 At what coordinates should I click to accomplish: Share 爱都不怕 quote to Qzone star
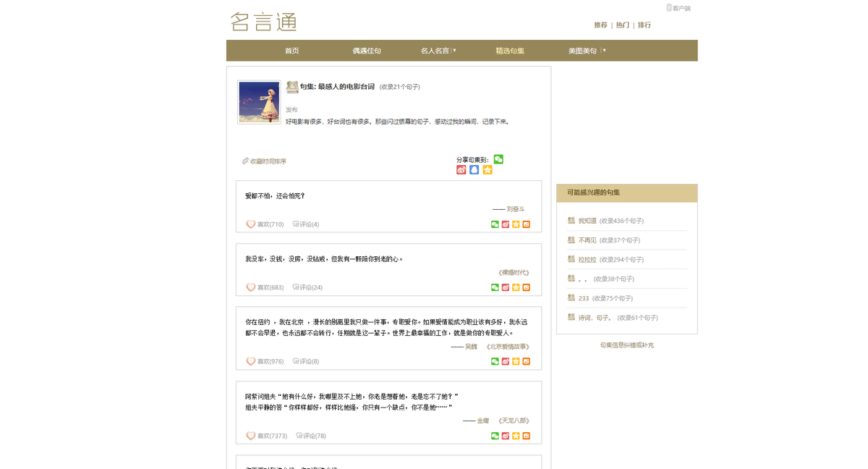[516, 224]
